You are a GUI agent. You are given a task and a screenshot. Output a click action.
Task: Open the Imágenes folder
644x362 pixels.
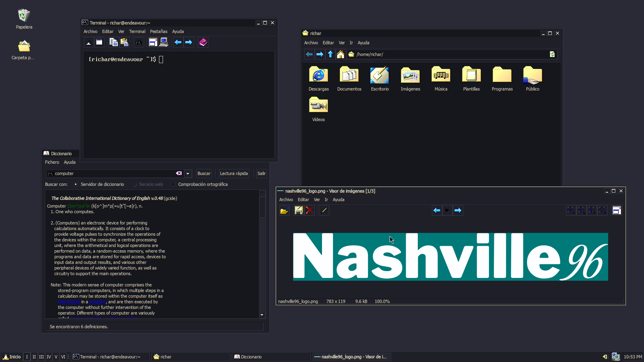410,79
